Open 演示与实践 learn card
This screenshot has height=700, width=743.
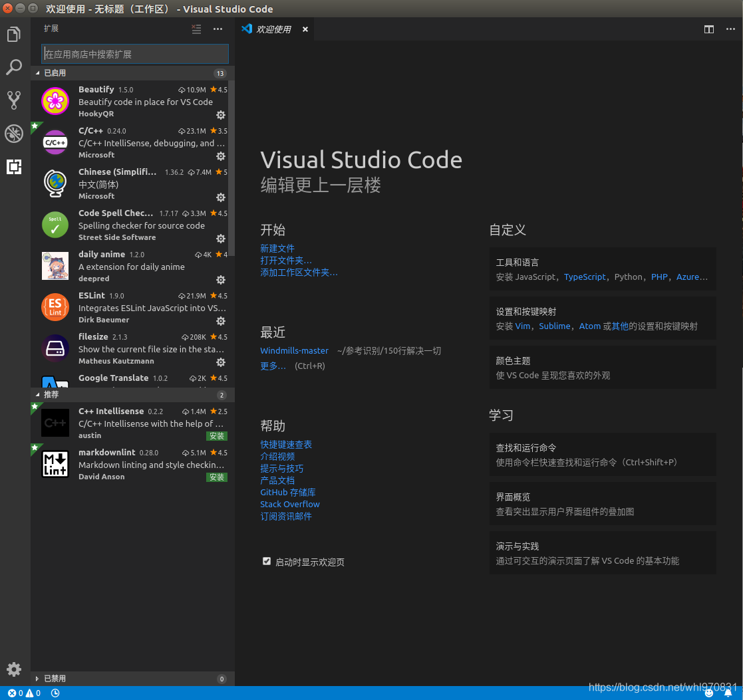[602, 553]
